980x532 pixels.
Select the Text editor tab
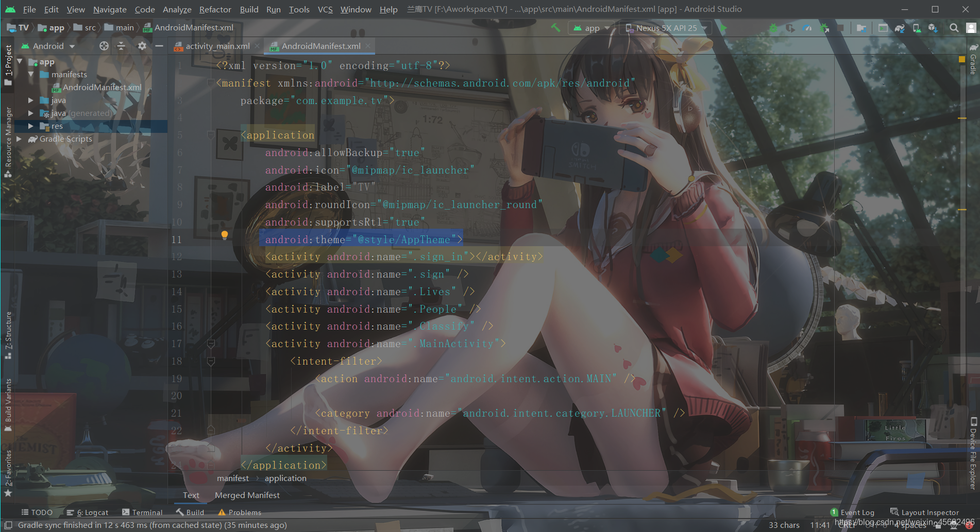click(191, 495)
